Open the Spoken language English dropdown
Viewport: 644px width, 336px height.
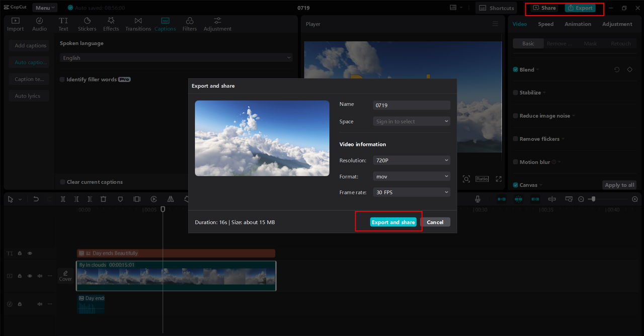tap(176, 58)
